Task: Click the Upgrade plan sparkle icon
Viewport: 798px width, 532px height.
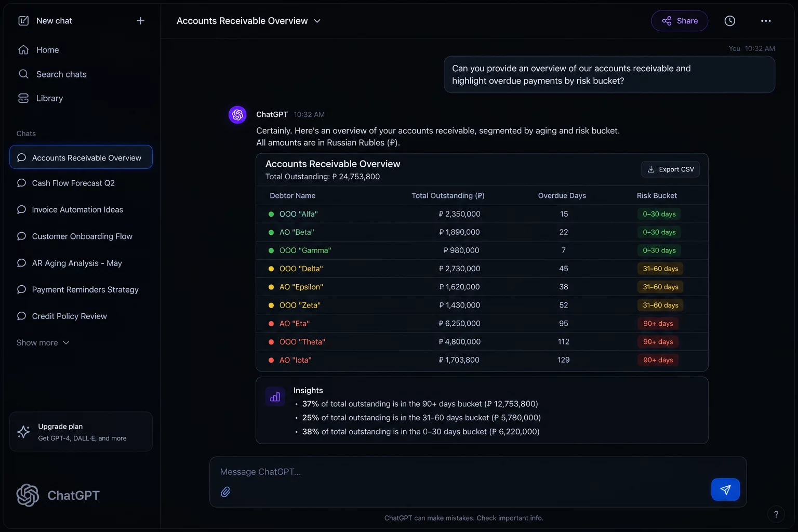Action: pyautogui.click(x=23, y=432)
